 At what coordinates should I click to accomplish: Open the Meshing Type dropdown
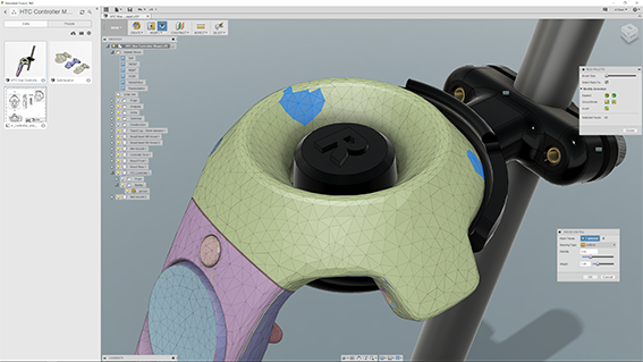click(x=598, y=245)
